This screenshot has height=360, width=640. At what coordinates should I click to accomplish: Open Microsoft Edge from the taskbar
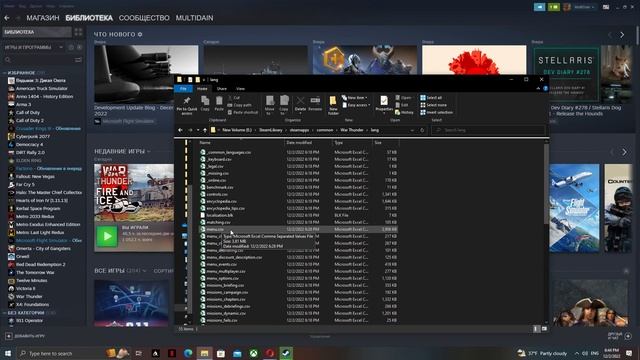(188, 353)
